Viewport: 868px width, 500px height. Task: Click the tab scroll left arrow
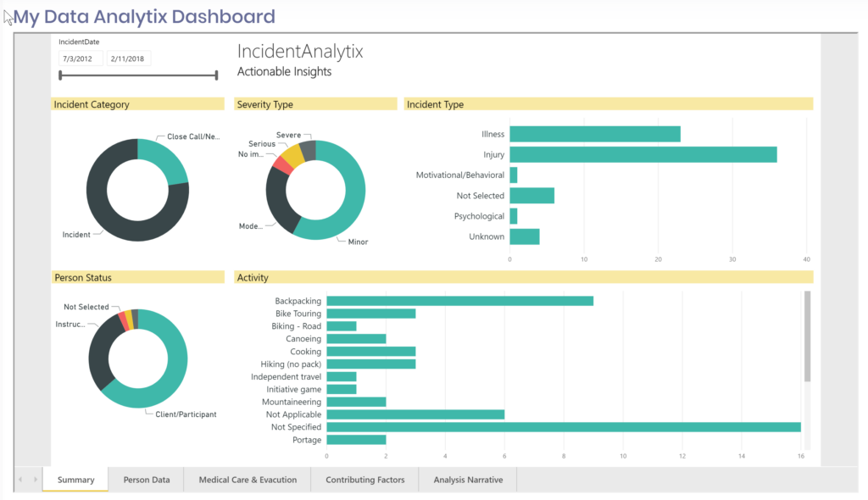point(20,480)
